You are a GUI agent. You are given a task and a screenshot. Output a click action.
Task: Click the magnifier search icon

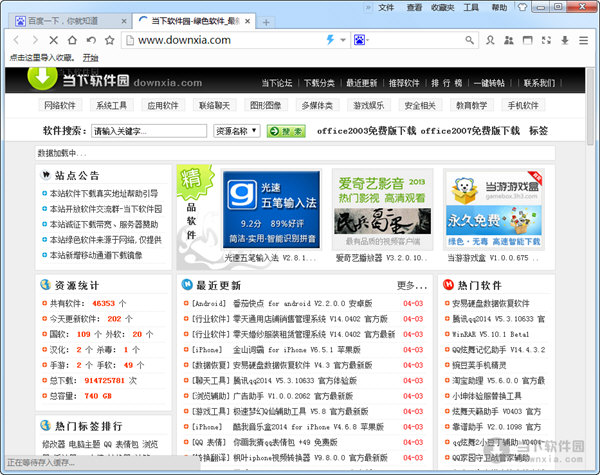pos(469,40)
